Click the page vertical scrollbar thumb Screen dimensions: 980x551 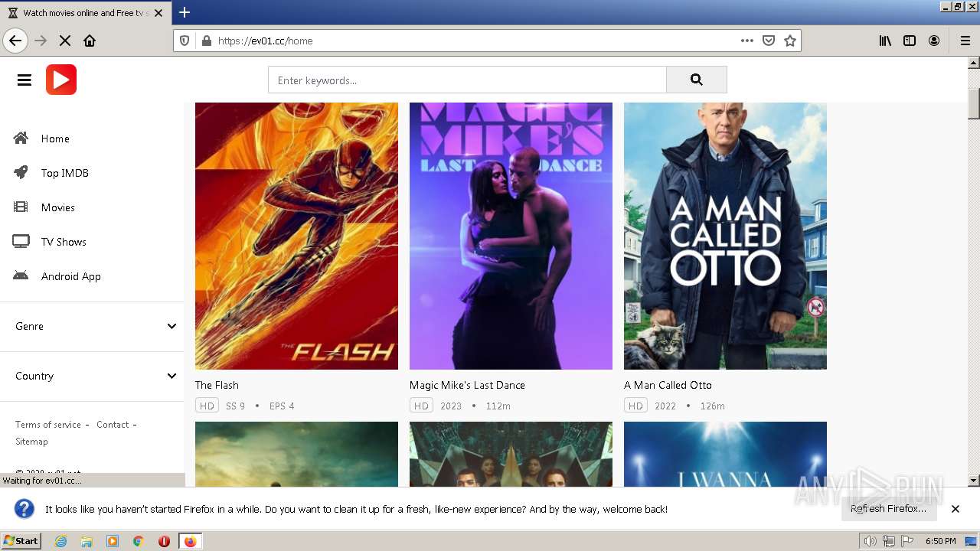pos(974,103)
